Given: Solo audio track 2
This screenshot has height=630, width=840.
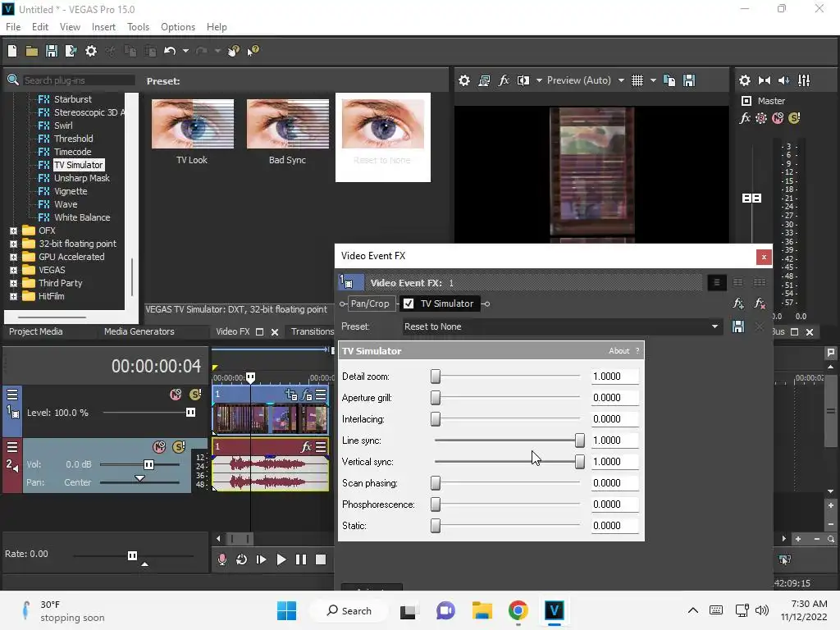Looking at the screenshot, I should (179, 447).
